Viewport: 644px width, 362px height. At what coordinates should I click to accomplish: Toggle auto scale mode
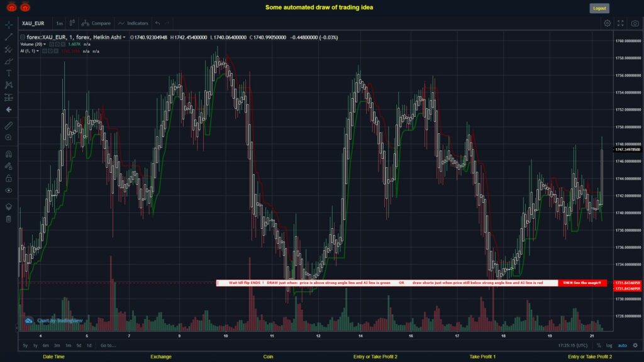click(x=623, y=346)
